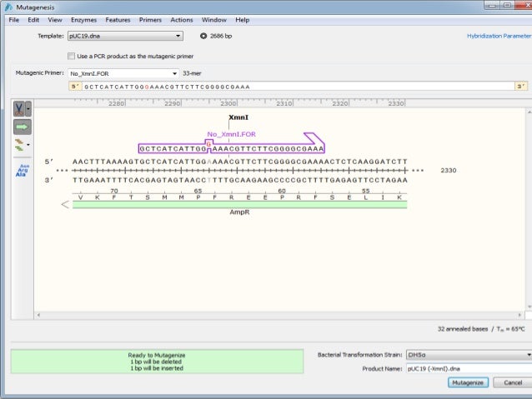Open the Enzymes menu
Image resolution: width=532 pixels, height=399 pixels.
pos(84,20)
